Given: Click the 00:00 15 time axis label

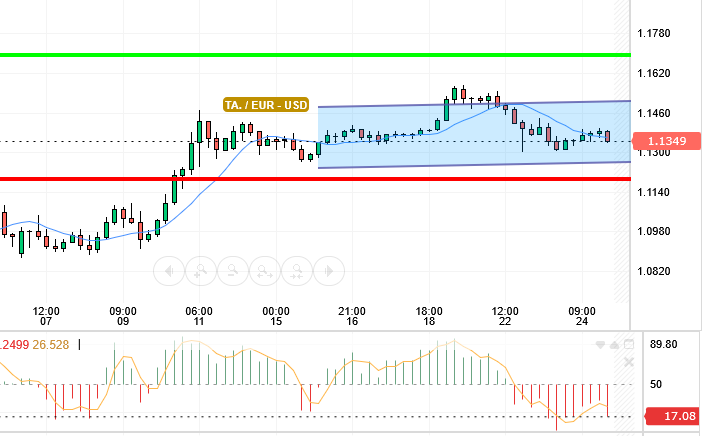Looking at the screenshot, I should click(276, 316).
